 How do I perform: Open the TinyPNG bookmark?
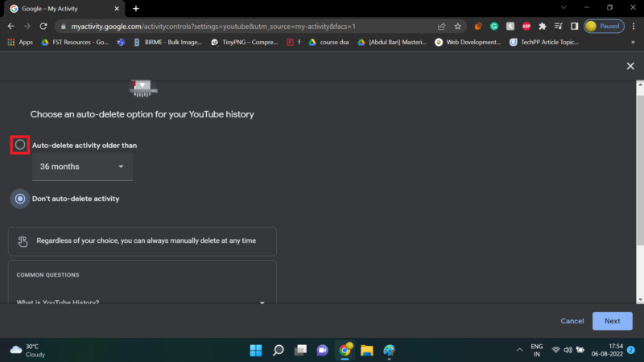[245, 43]
